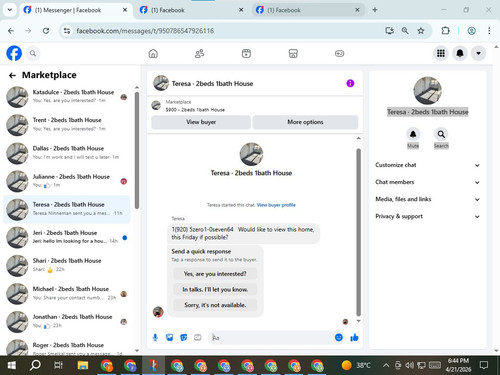Open the Gaming icon in top navigation
Viewport: 500px width, 375px height.
pos(339,53)
